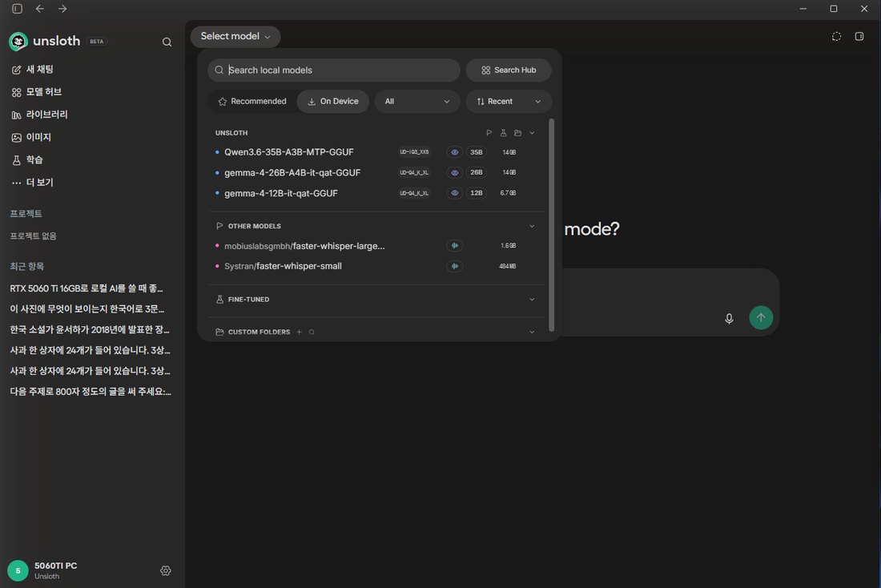This screenshot has height=588, width=881.
Task: Expand the FINE-TUNED section
Action: click(x=532, y=300)
